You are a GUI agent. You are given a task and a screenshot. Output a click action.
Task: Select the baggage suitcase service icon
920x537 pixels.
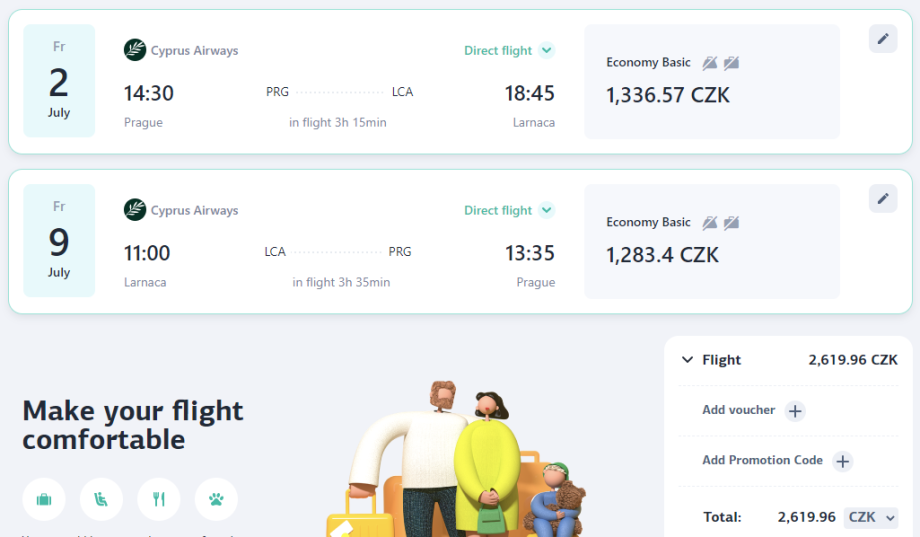[44, 499]
